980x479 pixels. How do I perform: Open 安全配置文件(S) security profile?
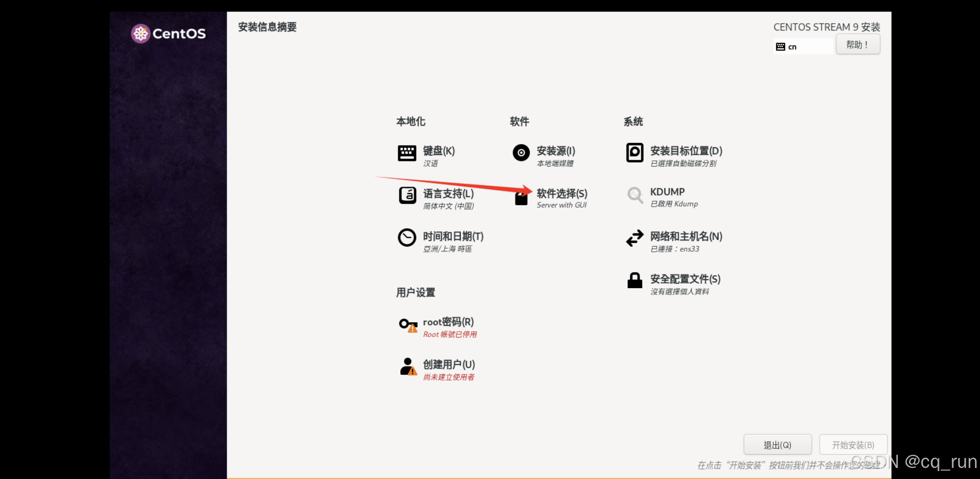(685, 279)
